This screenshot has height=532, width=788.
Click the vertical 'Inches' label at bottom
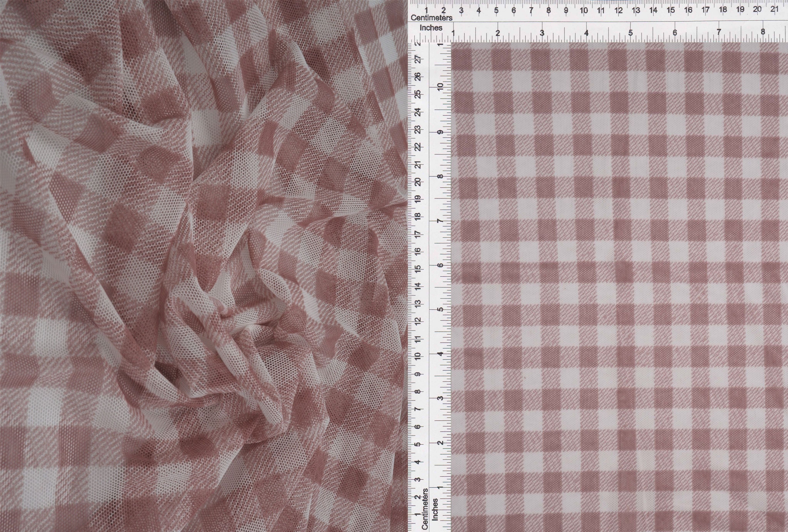pos(435,509)
